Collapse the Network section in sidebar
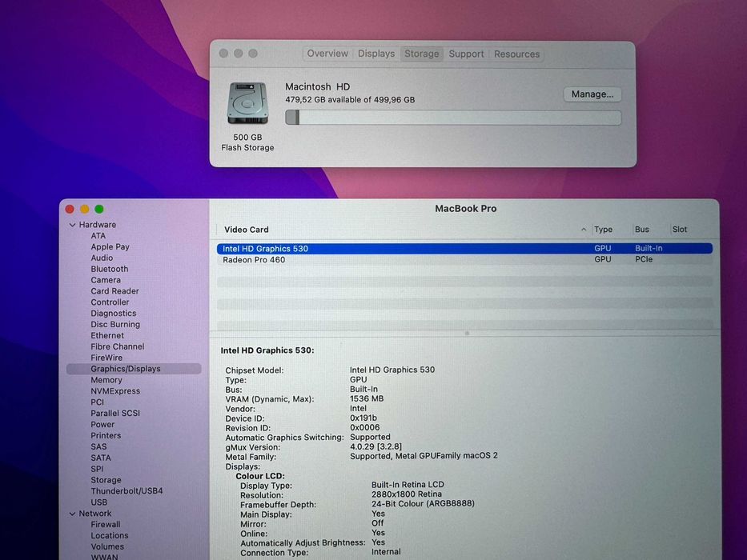Screen dimensions: 747x560 coord(72,514)
